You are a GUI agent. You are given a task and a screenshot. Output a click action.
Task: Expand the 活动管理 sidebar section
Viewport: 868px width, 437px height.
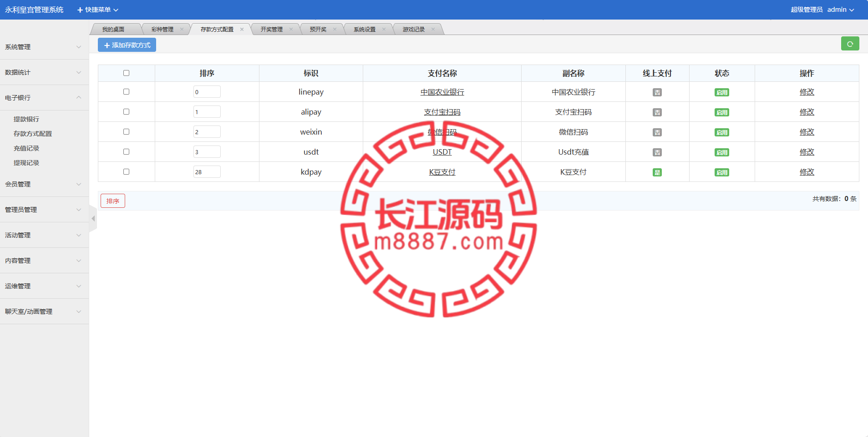pyautogui.click(x=44, y=235)
